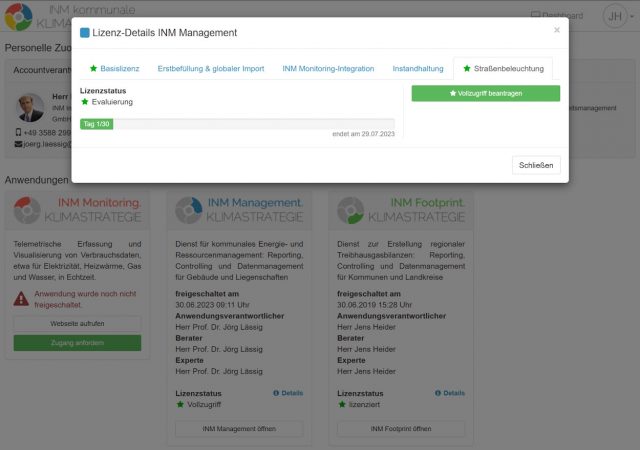
Task: Click the red warning triangle icon
Action: click(21, 298)
